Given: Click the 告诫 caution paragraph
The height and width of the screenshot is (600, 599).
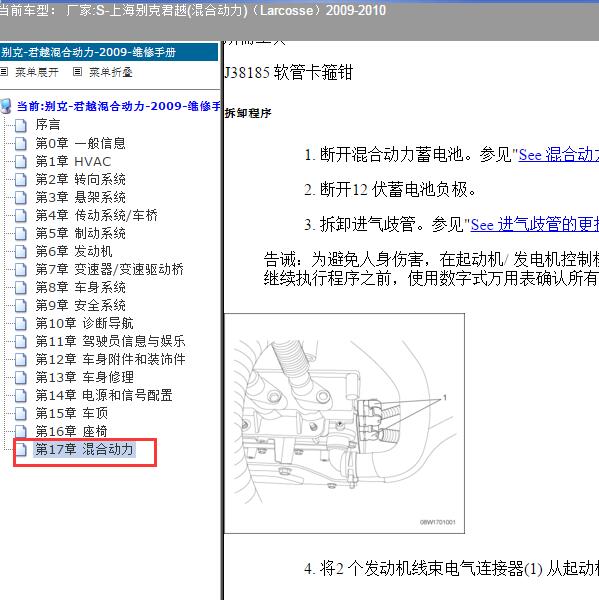Looking at the screenshot, I should pyautogui.click(x=431, y=269).
